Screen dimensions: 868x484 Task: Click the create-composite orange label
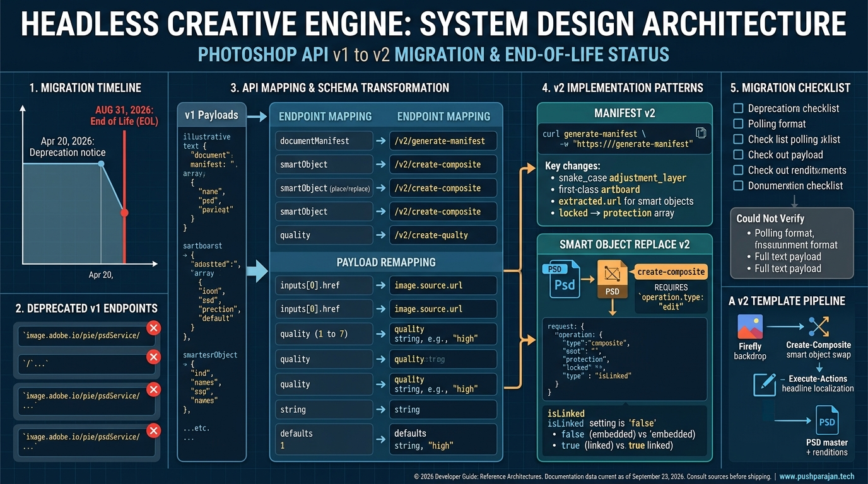[671, 272]
